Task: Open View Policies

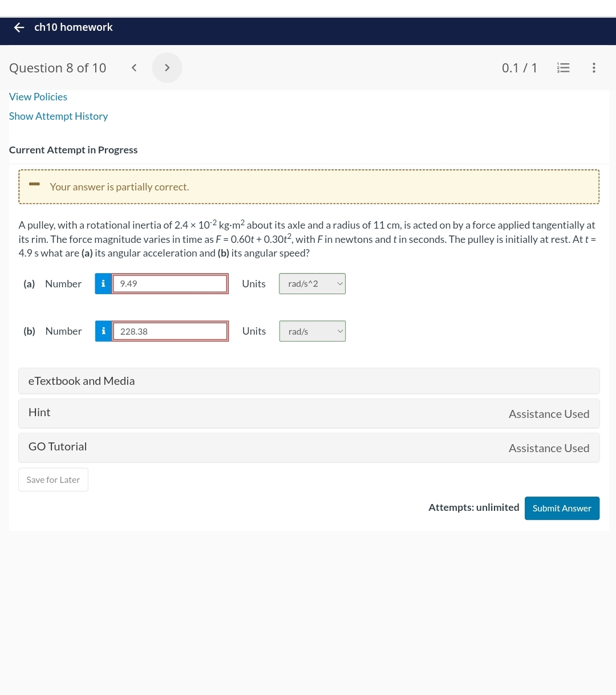Action: (x=38, y=96)
